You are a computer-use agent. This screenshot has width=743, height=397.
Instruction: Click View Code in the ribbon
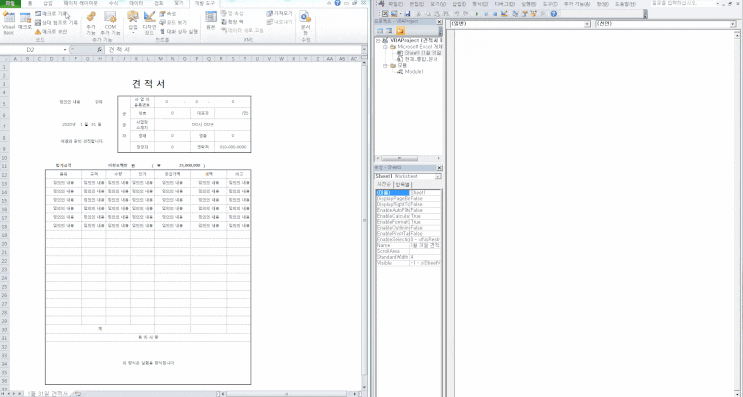pos(173,22)
